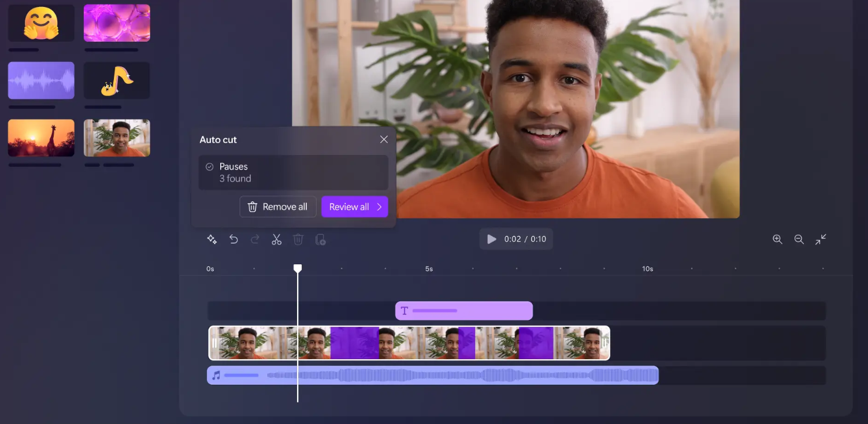This screenshot has height=424, width=868.
Task: Select the purple text clip on timeline
Action: click(463, 311)
